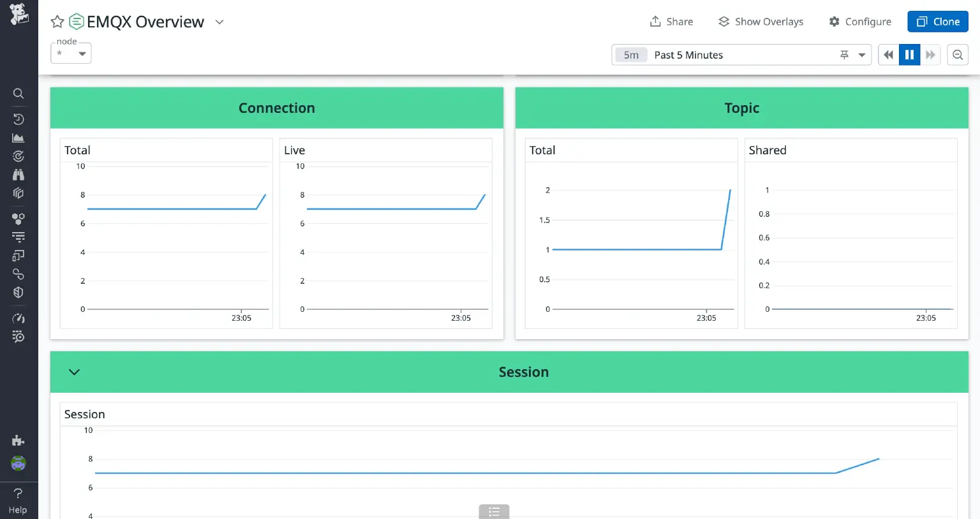Open the node template variable dropdown
Viewport: 980px width, 519px height.
tap(70, 54)
